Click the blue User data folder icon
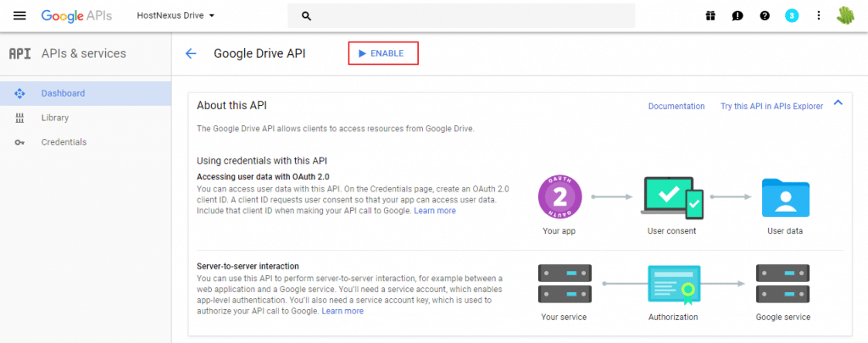Screen dimensions: 868x343 click(x=785, y=197)
